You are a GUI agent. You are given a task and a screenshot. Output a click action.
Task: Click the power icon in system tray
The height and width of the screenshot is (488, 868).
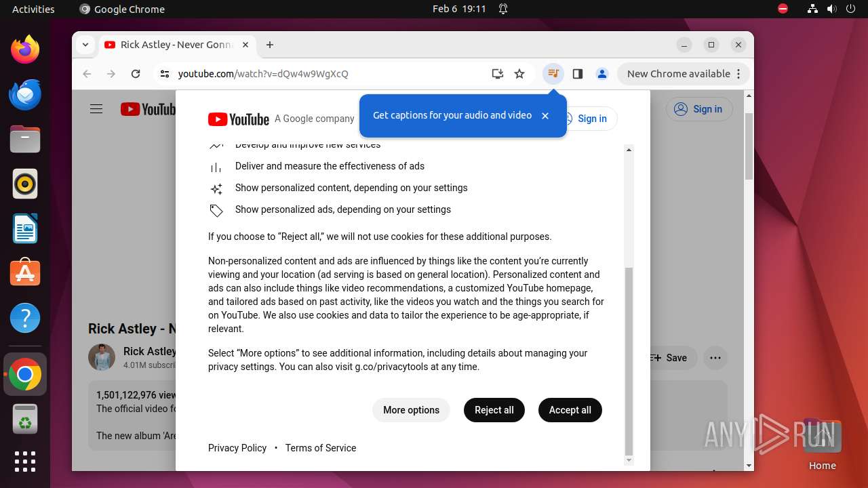[x=850, y=9]
